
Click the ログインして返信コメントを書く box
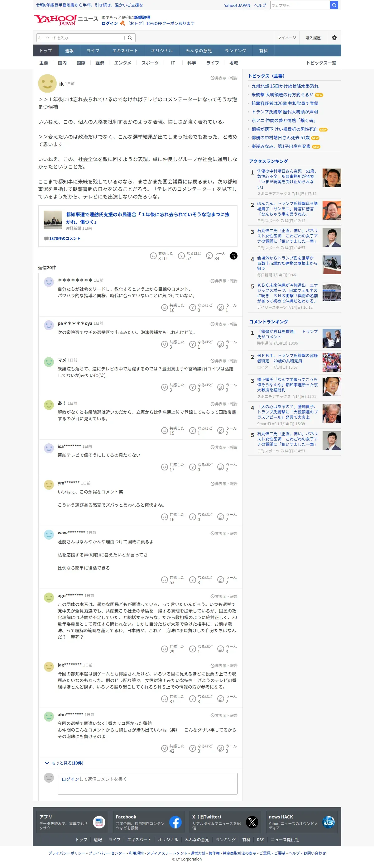[x=148, y=783]
